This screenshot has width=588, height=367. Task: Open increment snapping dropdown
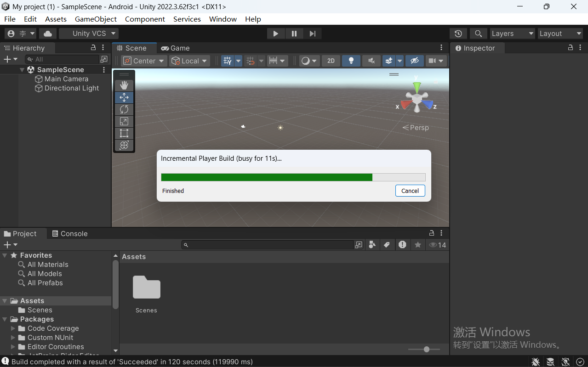(x=278, y=61)
